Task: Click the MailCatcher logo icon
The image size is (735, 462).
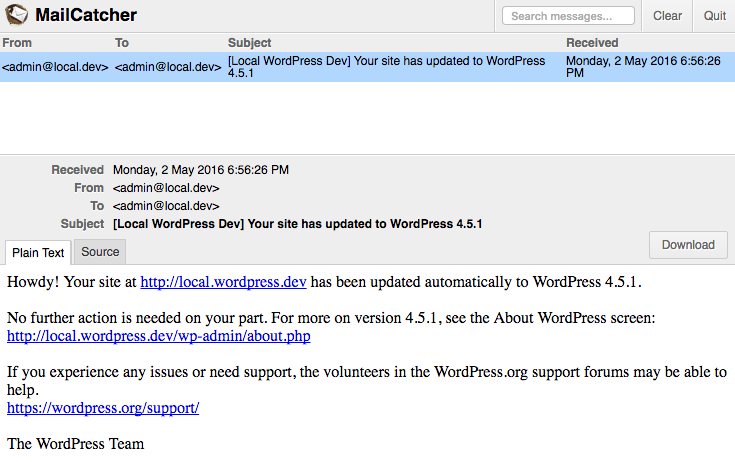Action: [16, 15]
